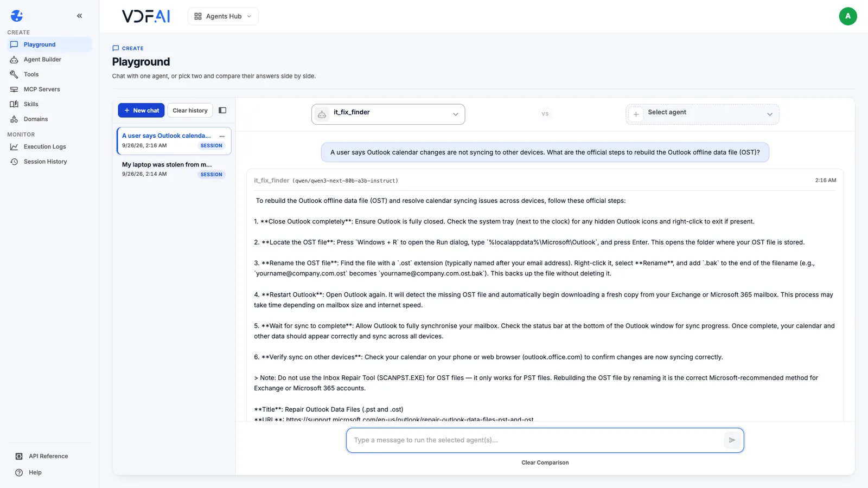Image resolution: width=868 pixels, height=488 pixels.
Task: Click the it_fix_finder response header name
Action: tap(272, 181)
